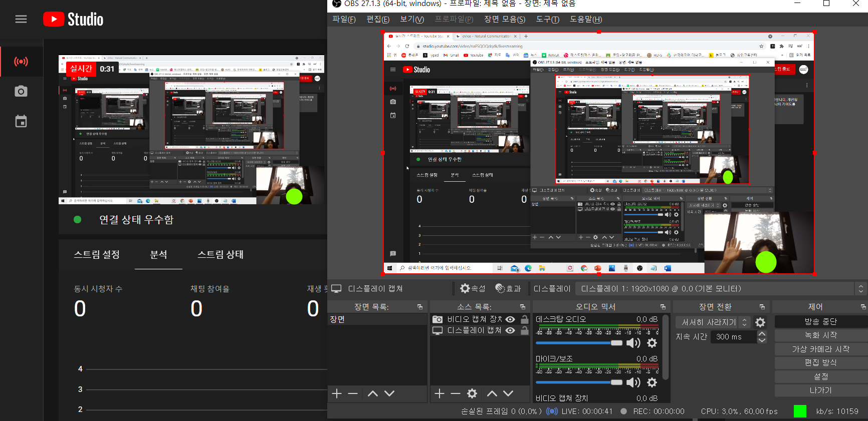
Task: Open the Manage calendar icon in Studio sidebar
Action: coord(21,121)
